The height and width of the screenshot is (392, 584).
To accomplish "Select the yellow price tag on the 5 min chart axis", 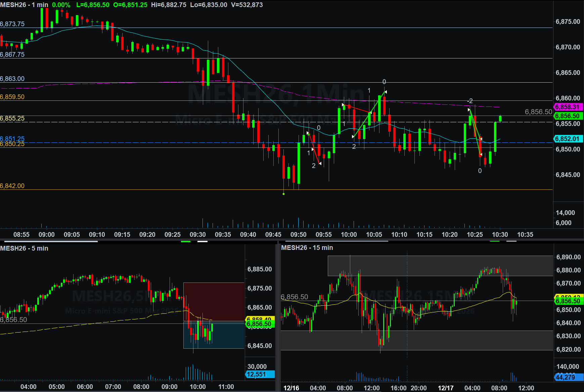I will (260, 318).
